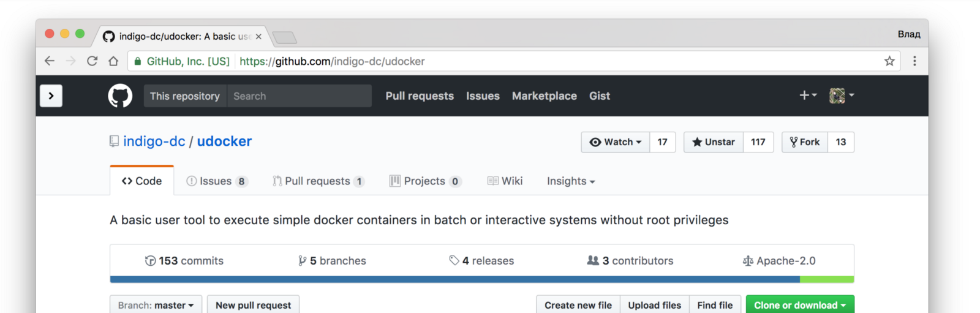The width and height of the screenshot is (980, 313).
Task: Reload the page
Action: (x=92, y=61)
